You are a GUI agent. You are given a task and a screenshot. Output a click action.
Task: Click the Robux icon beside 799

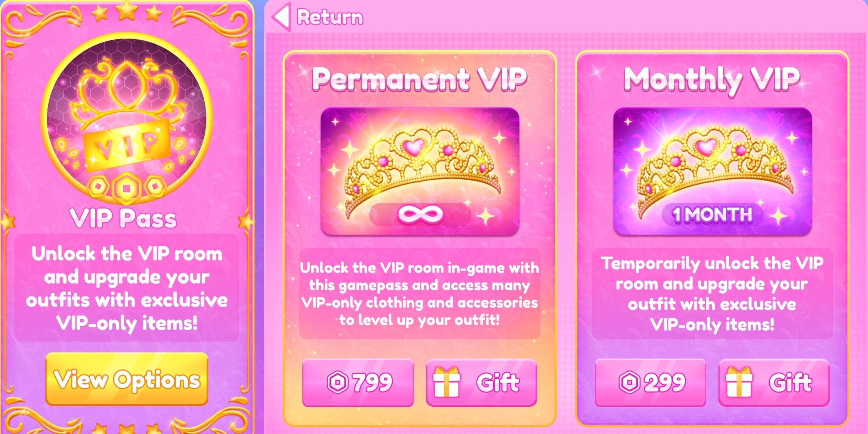tap(338, 382)
